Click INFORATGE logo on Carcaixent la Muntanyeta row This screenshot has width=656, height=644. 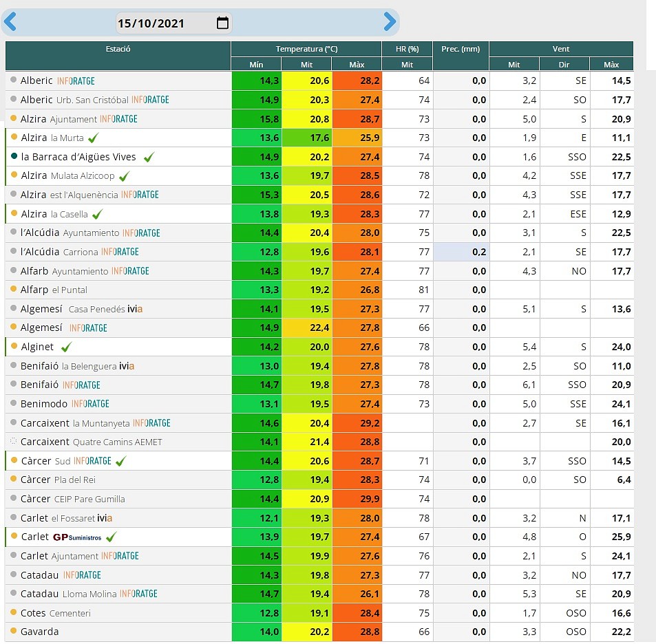point(151,423)
